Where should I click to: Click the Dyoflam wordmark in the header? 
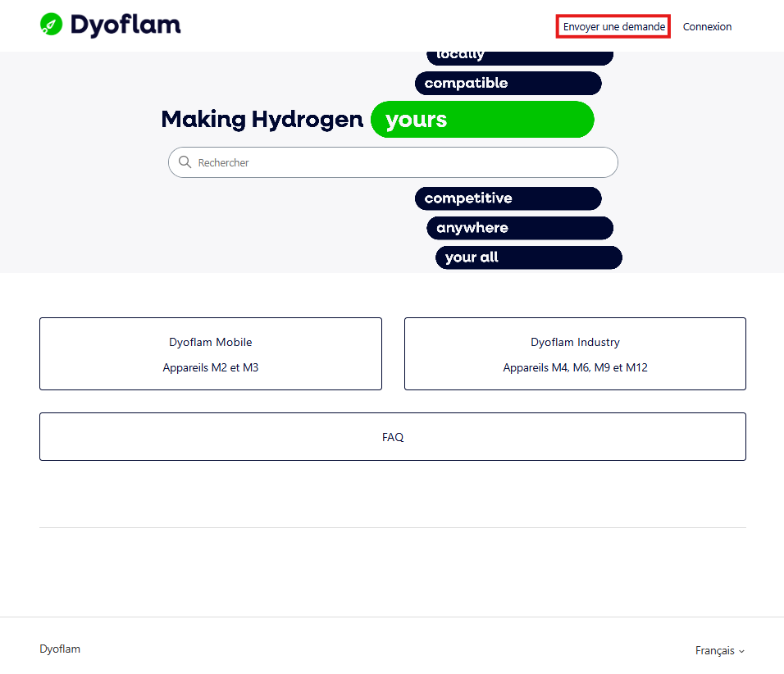tap(125, 25)
